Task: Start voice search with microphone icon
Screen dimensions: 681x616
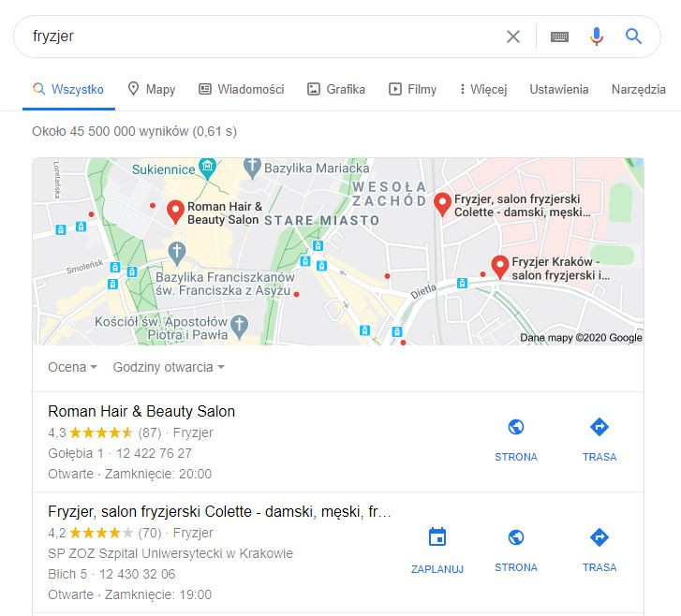Action: tap(597, 37)
